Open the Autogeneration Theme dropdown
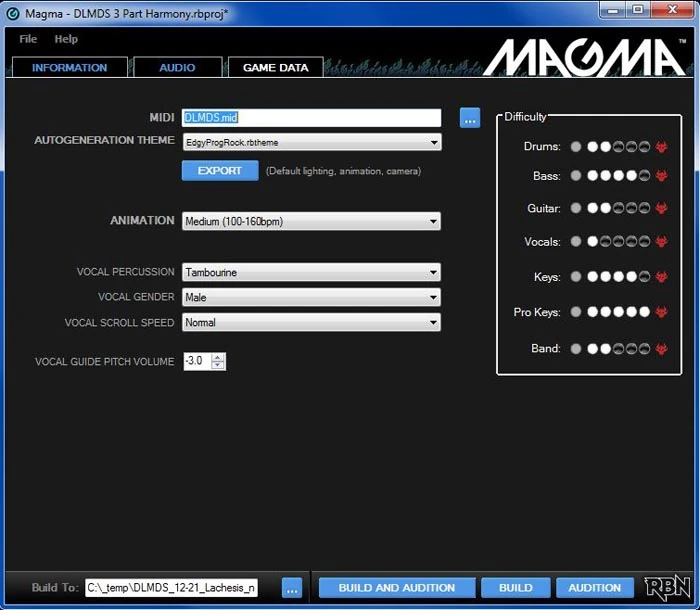Image resolution: width=700 pixels, height=610 pixels. 312,142
